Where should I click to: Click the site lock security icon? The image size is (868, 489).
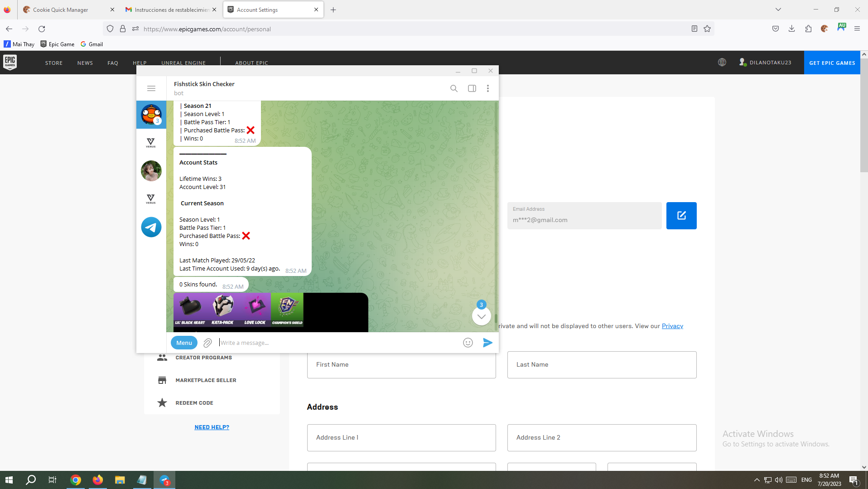point(123,29)
